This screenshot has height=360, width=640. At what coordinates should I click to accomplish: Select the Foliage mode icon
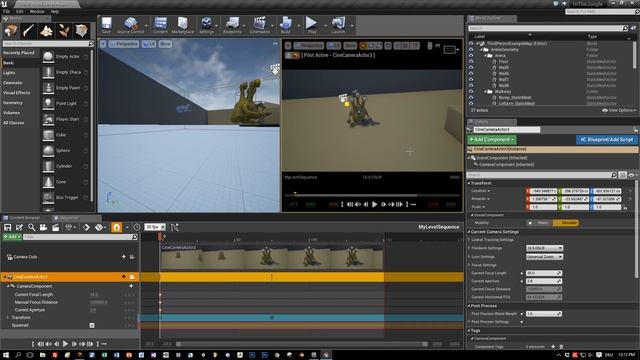tap(64, 31)
